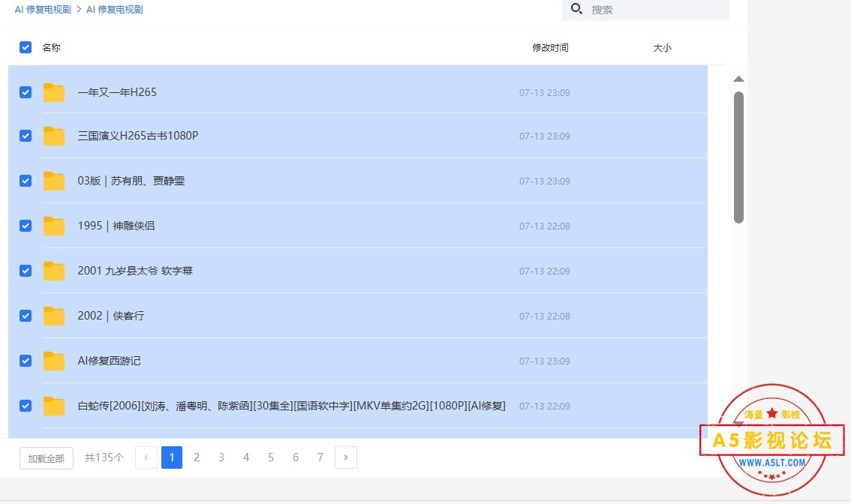
Task: Open the 03版 | 苏有朋、贾静雯 name
Action: pyautogui.click(x=131, y=181)
